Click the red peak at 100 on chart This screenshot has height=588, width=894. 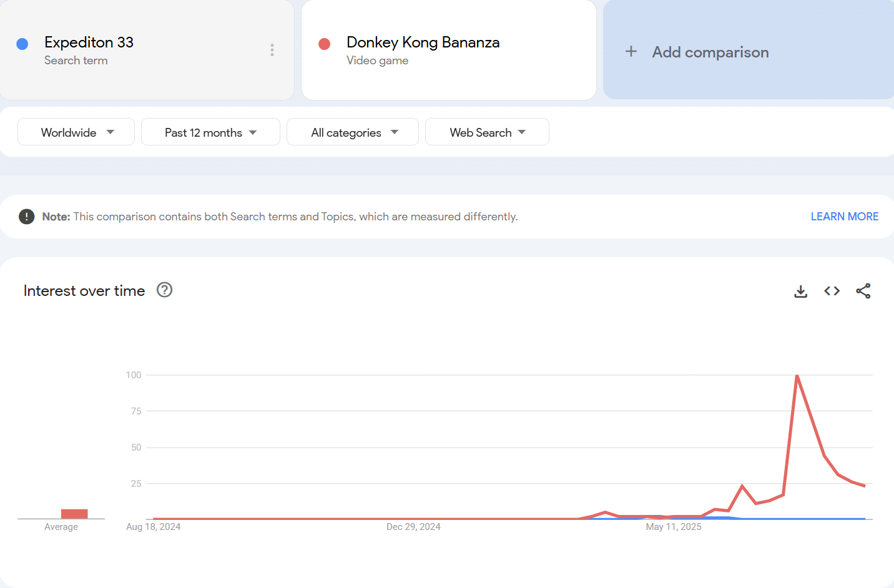[x=797, y=376]
